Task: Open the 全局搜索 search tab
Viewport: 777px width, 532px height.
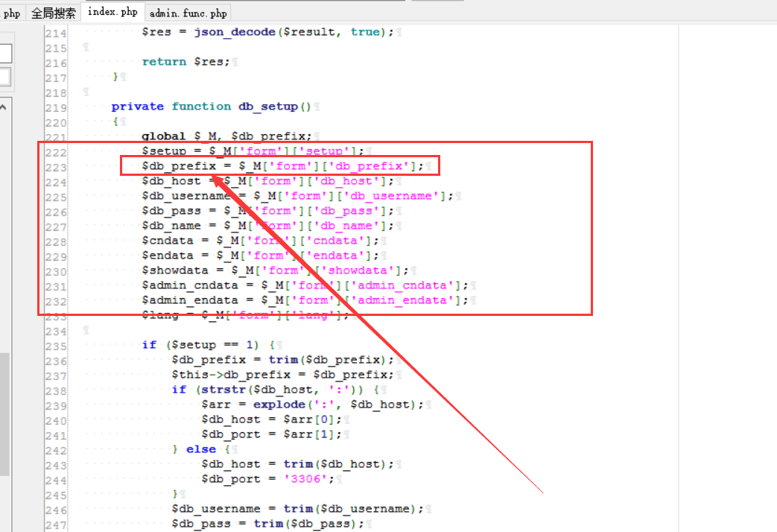Action: click(55, 12)
